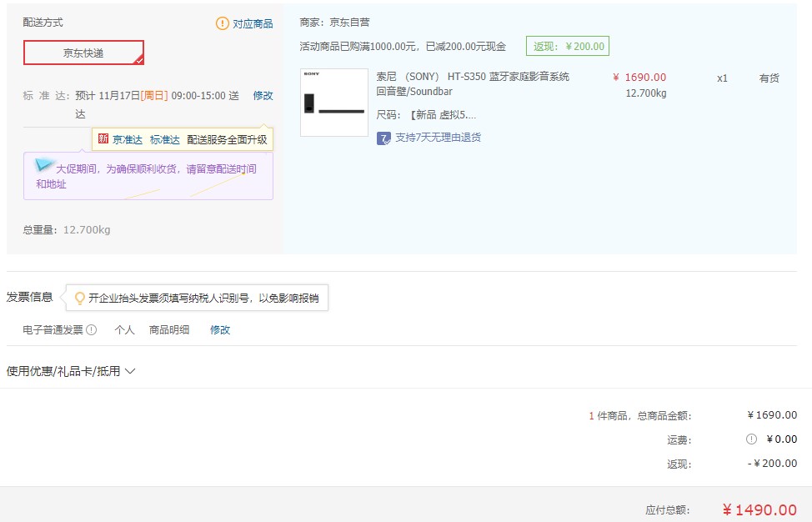
Task: Click the 返现 -¥200.00 amount line
Action: point(772,464)
